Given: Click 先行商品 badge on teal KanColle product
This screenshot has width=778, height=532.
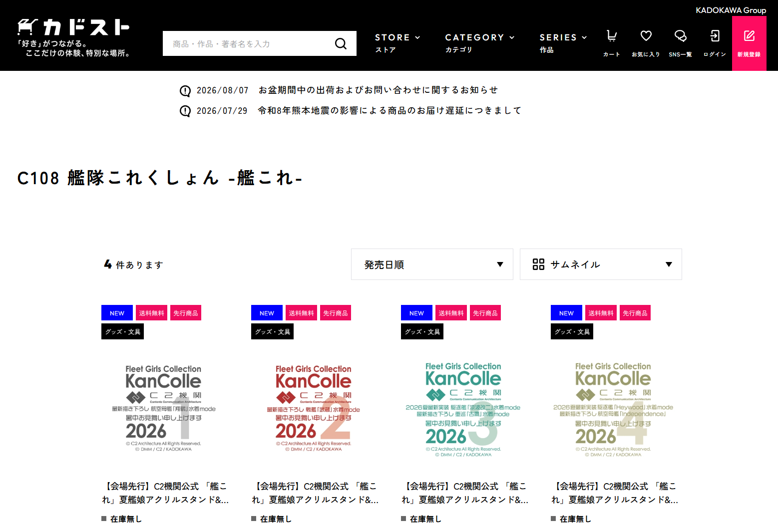Looking at the screenshot, I should click(485, 313).
